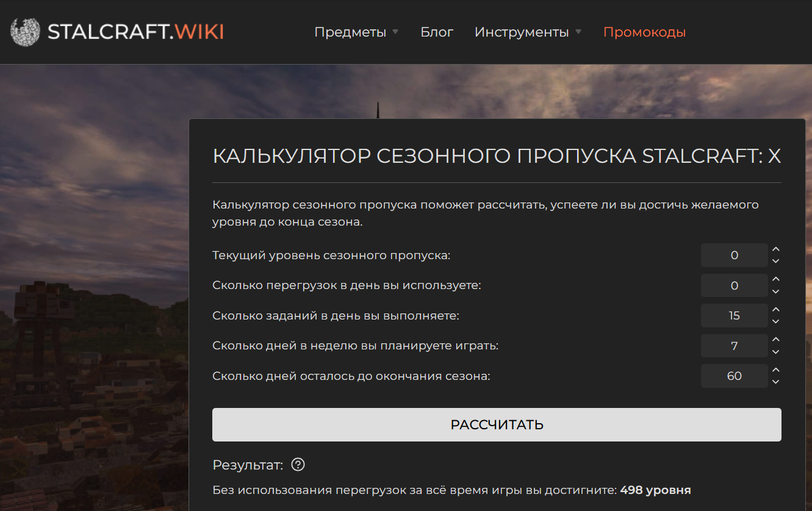812x511 pixels.
Task: Focus the days per week field showing 7
Action: coord(735,346)
